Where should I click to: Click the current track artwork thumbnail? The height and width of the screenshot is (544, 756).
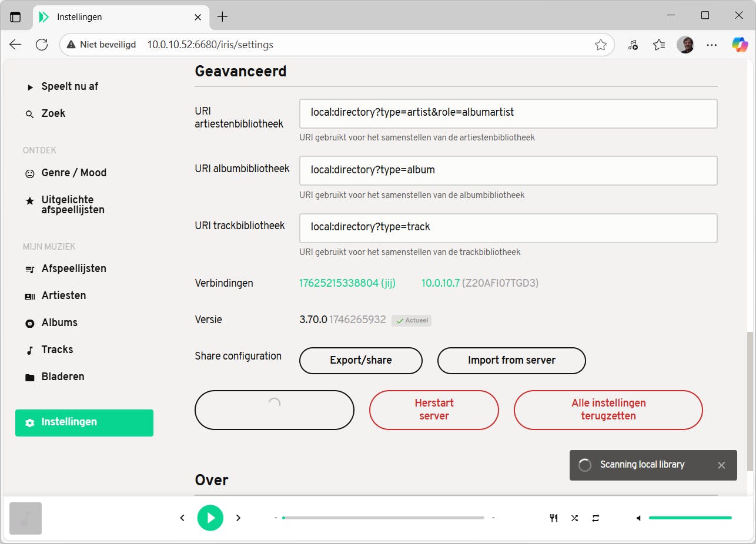click(x=26, y=518)
